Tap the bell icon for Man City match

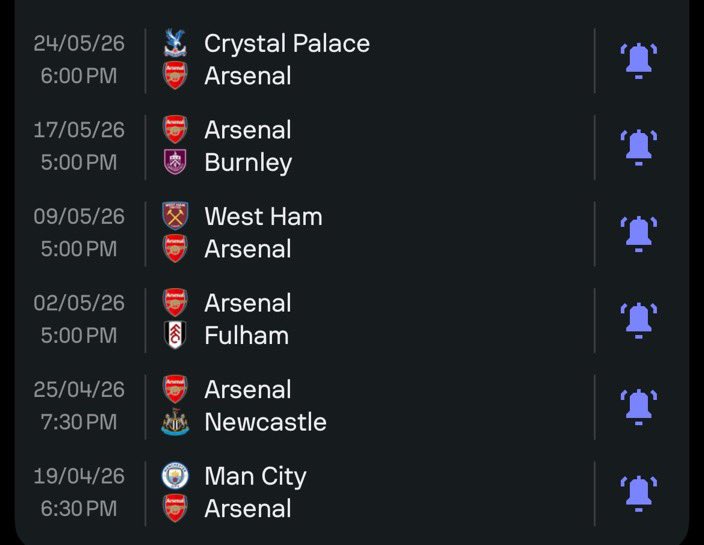pos(638,492)
